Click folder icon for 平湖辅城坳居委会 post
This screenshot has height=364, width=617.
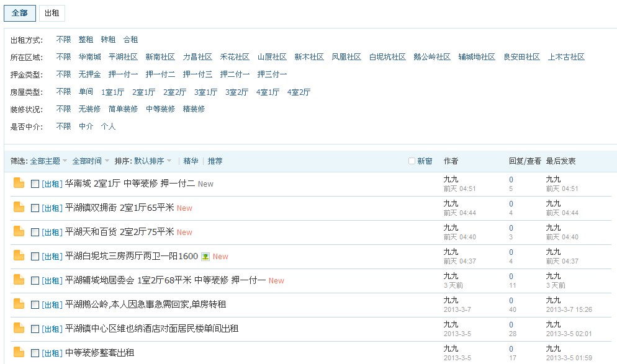(x=19, y=280)
